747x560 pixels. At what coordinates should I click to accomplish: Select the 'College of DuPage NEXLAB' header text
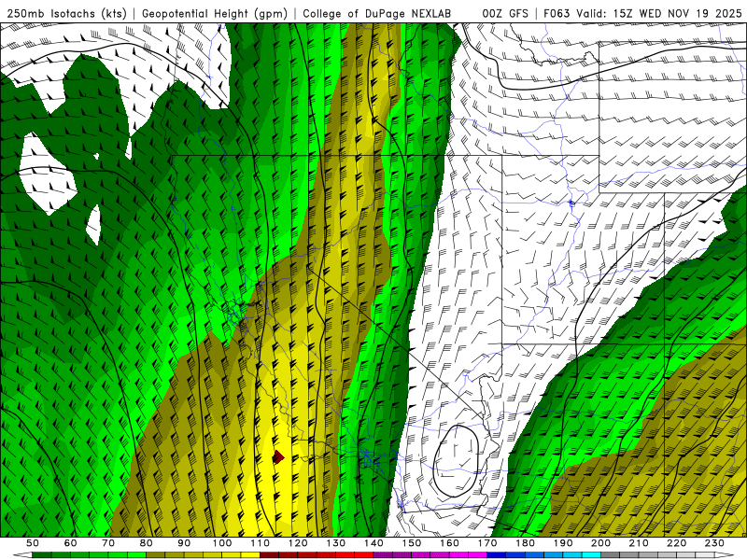coord(377,14)
